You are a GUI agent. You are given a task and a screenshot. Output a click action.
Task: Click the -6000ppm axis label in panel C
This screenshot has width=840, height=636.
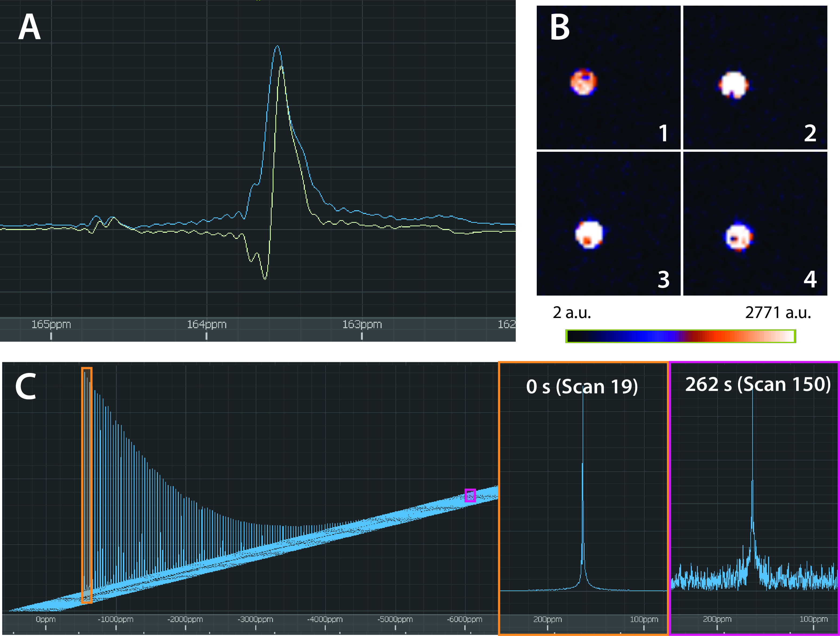click(465, 619)
